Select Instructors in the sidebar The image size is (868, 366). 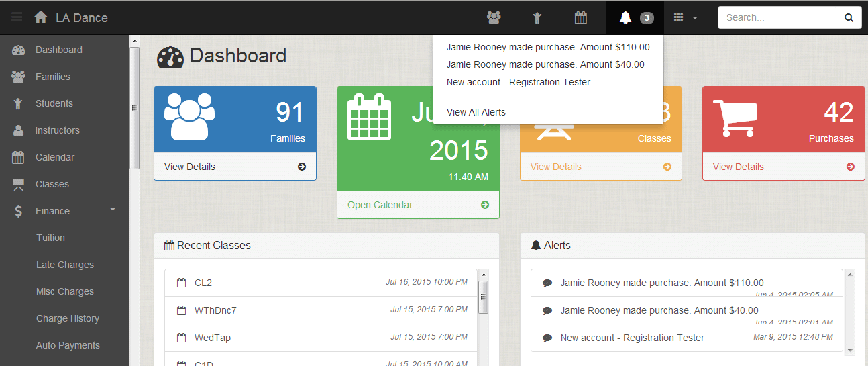(x=57, y=130)
